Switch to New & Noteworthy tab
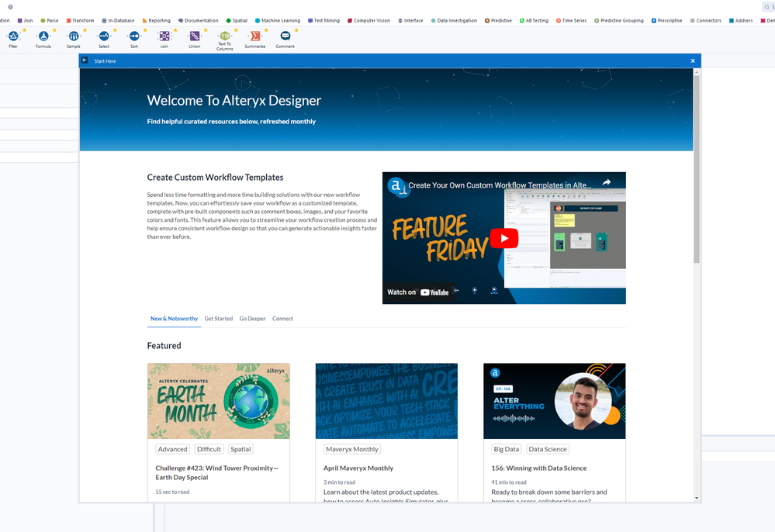Viewport: 775px width, 532px height. pos(174,319)
